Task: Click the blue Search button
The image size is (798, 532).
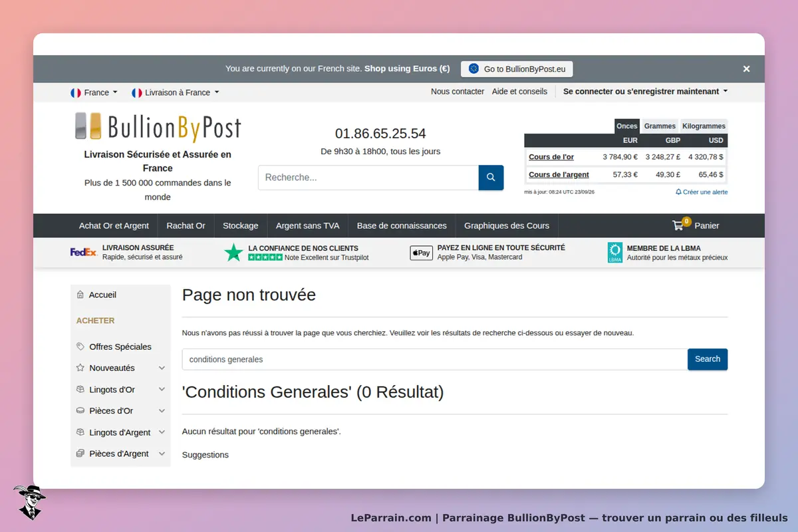Action: coord(708,359)
